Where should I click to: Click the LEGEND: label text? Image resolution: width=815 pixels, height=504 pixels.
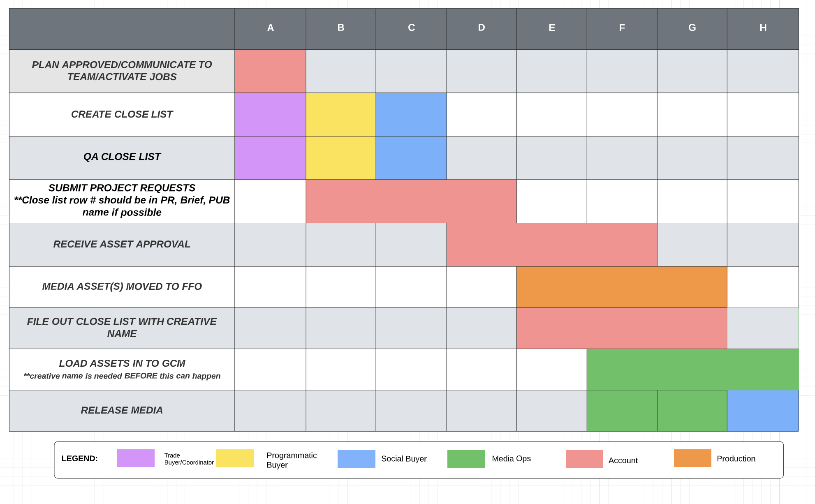click(x=80, y=458)
